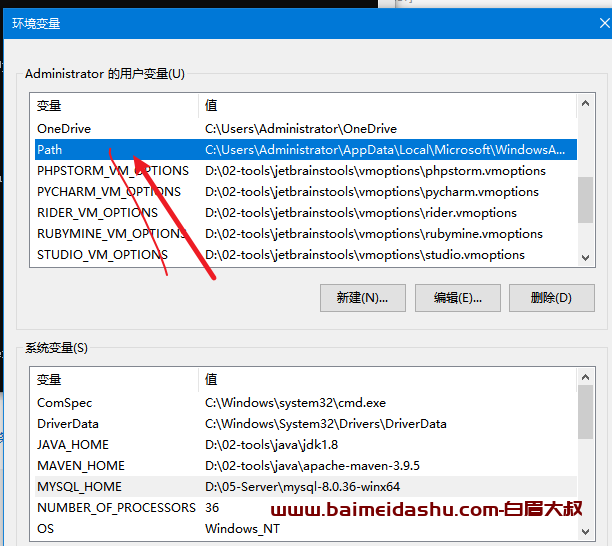The height and width of the screenshot is (546, 612).
Task: Click system variables scrollbar up arrow
Action: (x=585, y=377)
